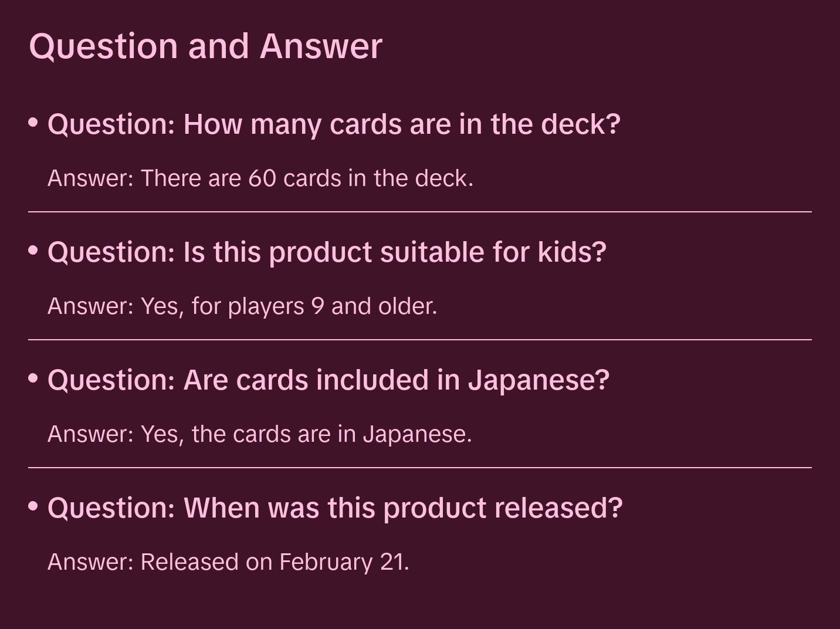
Task: Click the word "Answer" in the page heading
Action: click(x=321, y=46)
